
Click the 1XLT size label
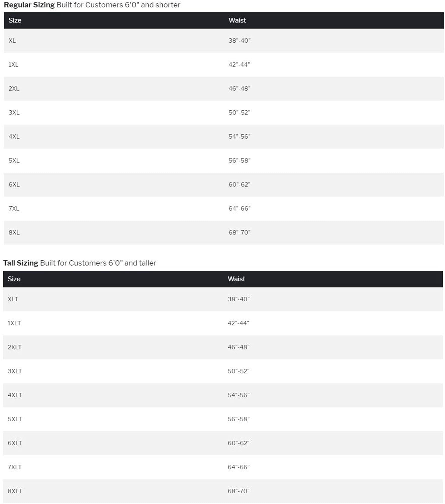(14, 323)
